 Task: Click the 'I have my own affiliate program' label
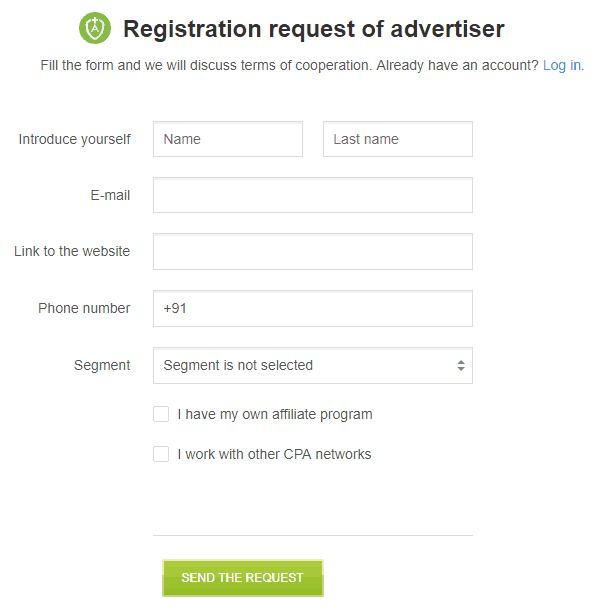[275, 415]
